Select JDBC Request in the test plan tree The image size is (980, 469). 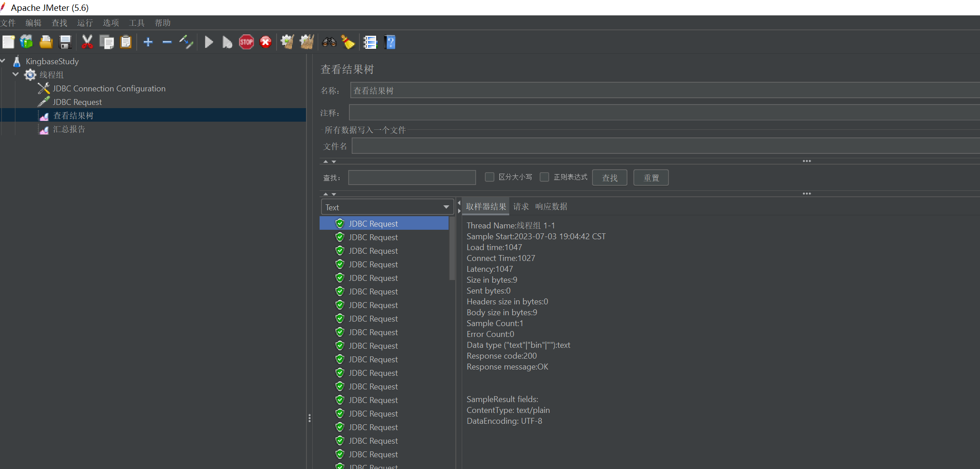click(77, 102)
